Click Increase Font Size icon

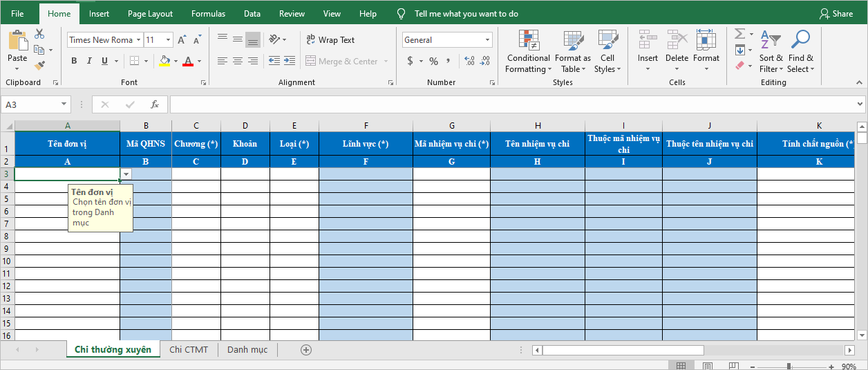(182, 40)
